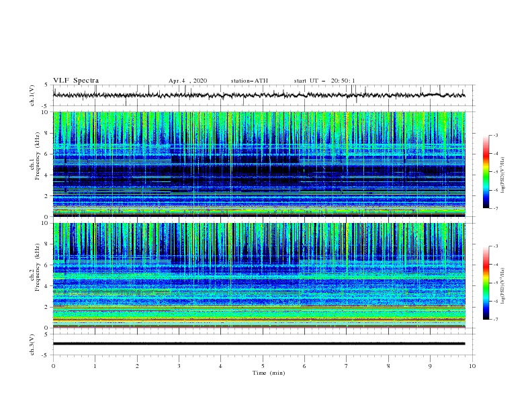
Task: Click the ch.2 color bar "log(PSD)(V²/Hz)" label
Action: coord(503,286)
